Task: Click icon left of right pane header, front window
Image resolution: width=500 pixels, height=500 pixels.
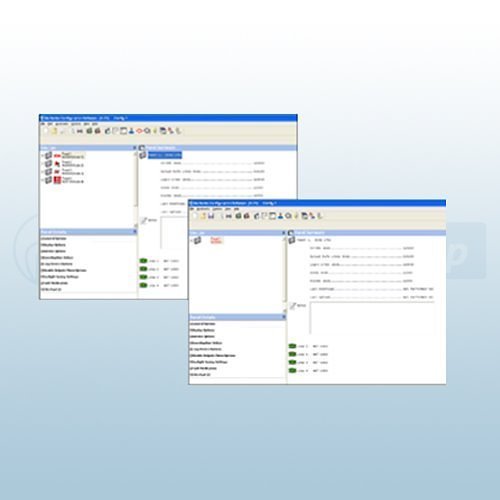Action: tap(291, 233)
